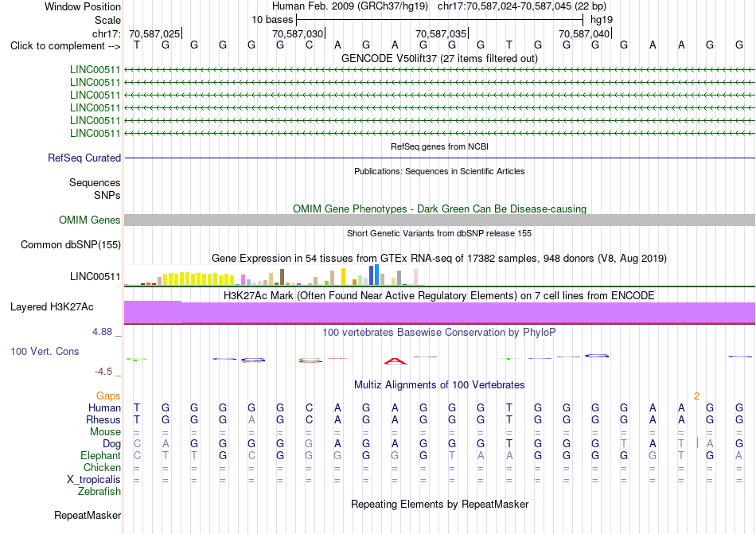Open 'Multiz Alignments of 100 Vertebrates' title
The image size is (756, 534).
coord(439,384)
